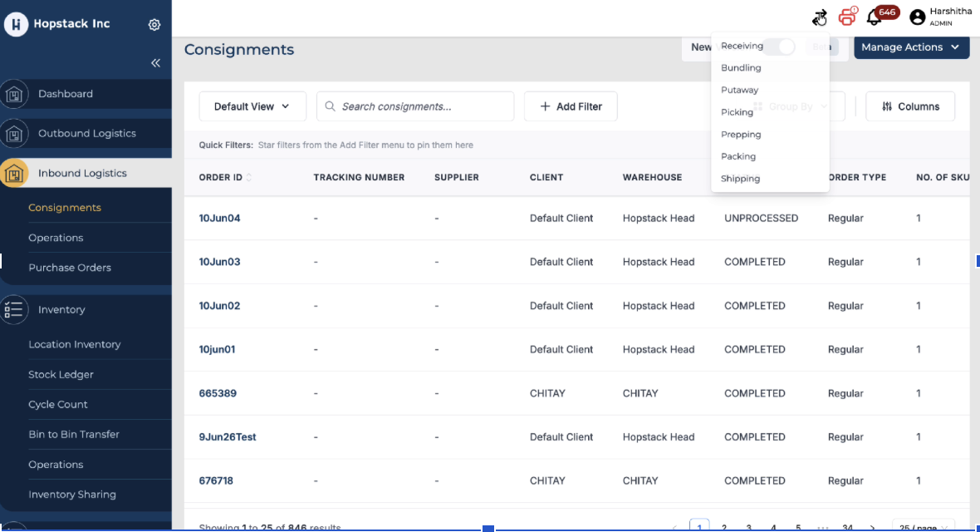980x532 pixels.
Task: Open Purchase Orders in sidebar
Action: [x=70, y=268]
